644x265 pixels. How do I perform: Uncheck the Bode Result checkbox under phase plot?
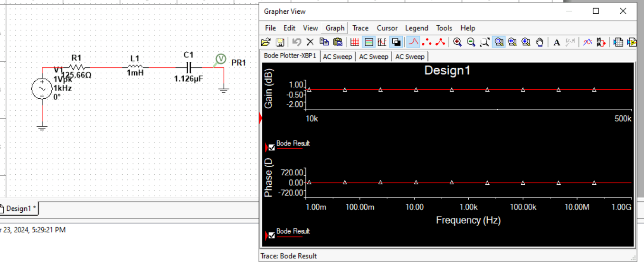(x=272, y=235)
